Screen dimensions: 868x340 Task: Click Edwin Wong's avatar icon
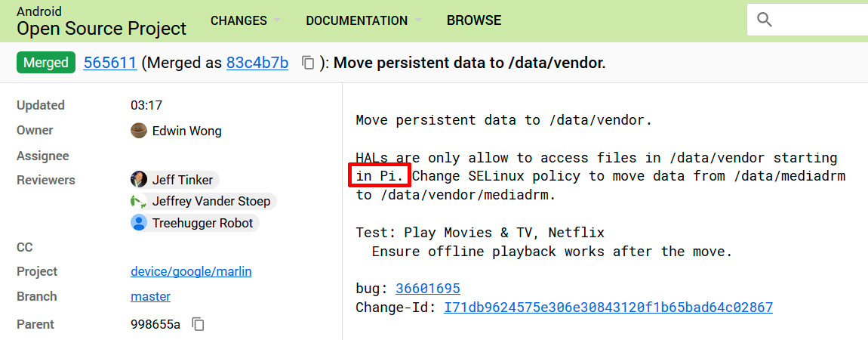(x=138, y=131)
